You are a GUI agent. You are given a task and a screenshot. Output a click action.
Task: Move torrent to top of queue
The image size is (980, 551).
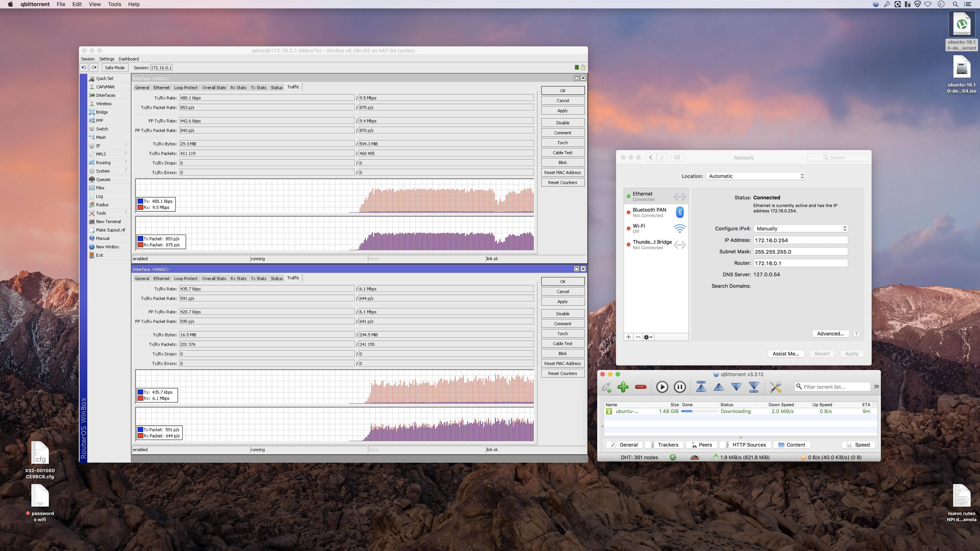coord(701,387)
